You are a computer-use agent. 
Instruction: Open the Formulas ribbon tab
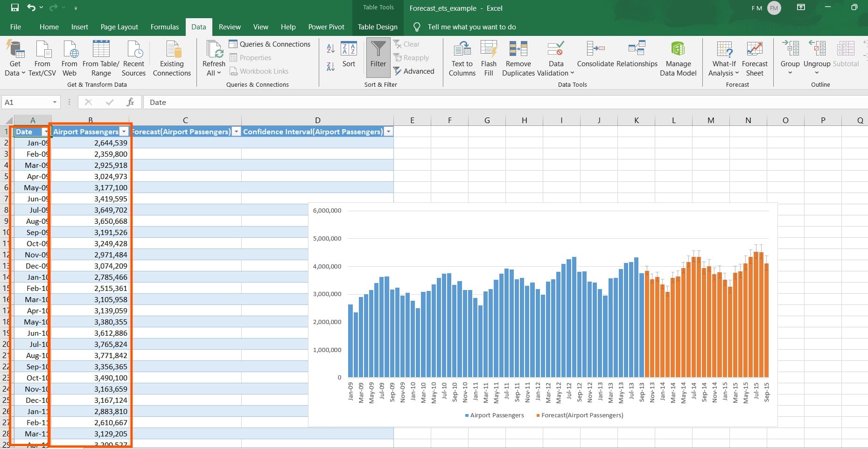point(164,27)
